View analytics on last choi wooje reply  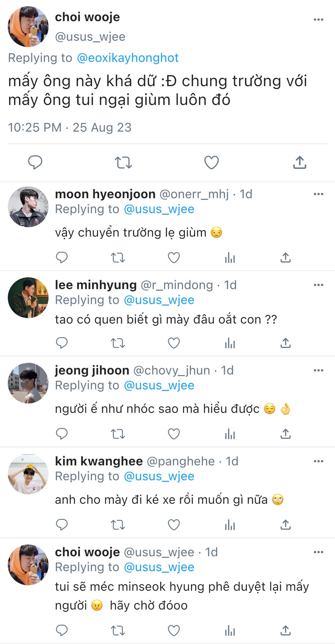[230, 631]
